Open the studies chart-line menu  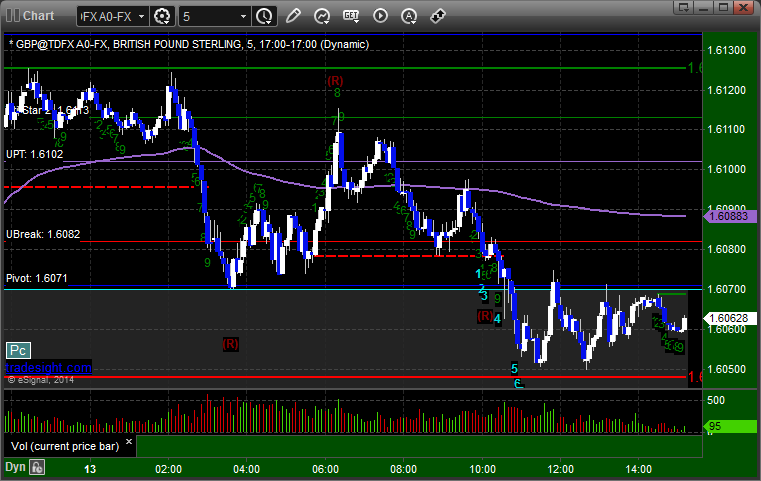pos(322,16)
